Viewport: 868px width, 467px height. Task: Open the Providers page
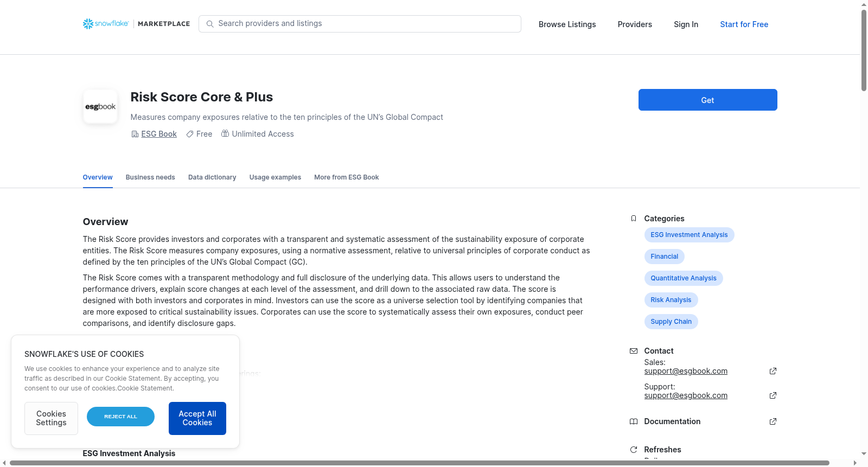coord(635,24)
